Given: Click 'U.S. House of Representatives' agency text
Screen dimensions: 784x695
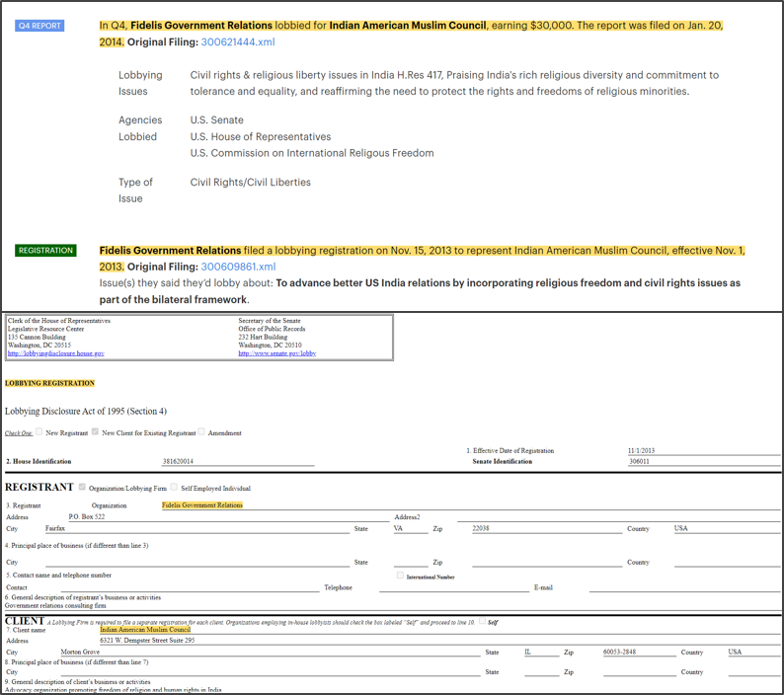Looking at the screenshot, I should [x=260, y=136].
